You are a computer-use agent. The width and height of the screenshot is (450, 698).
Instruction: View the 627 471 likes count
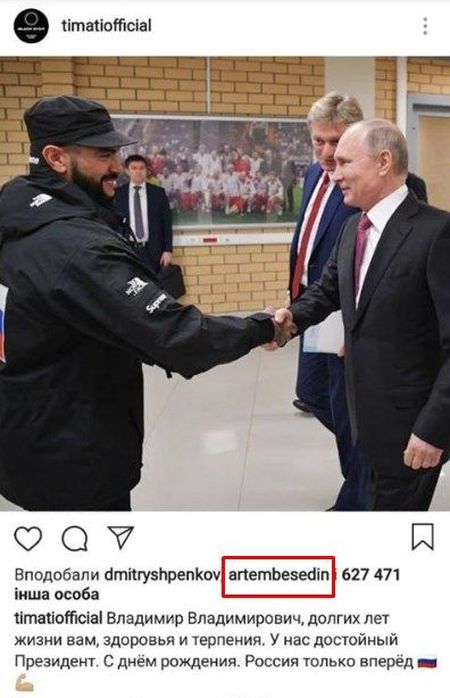pos(370,575)
